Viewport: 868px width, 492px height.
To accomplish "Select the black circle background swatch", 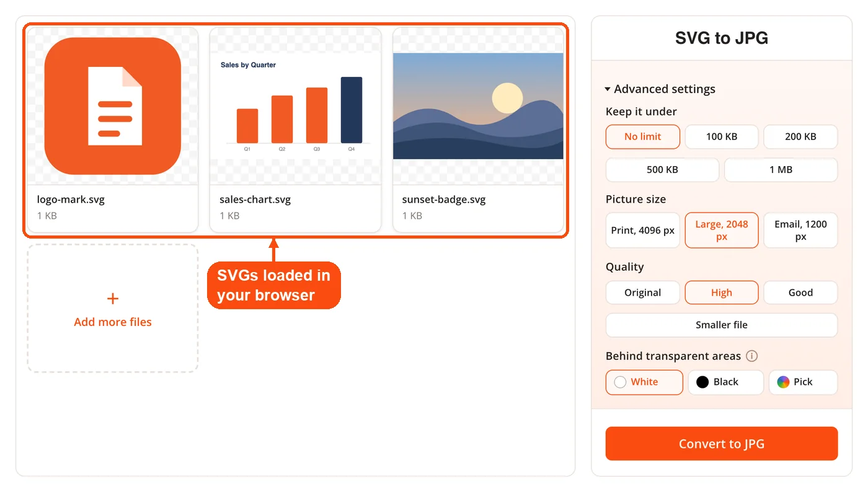I will (702, 382).
